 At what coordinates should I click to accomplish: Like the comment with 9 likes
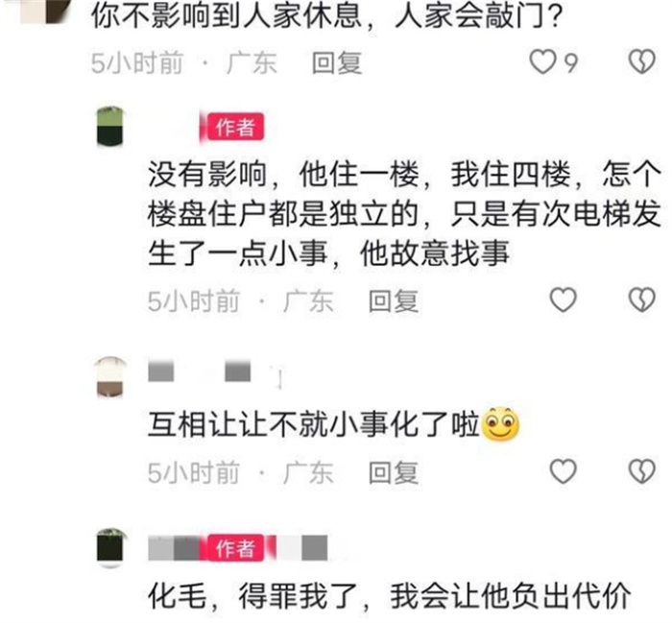tap(542, 62)
